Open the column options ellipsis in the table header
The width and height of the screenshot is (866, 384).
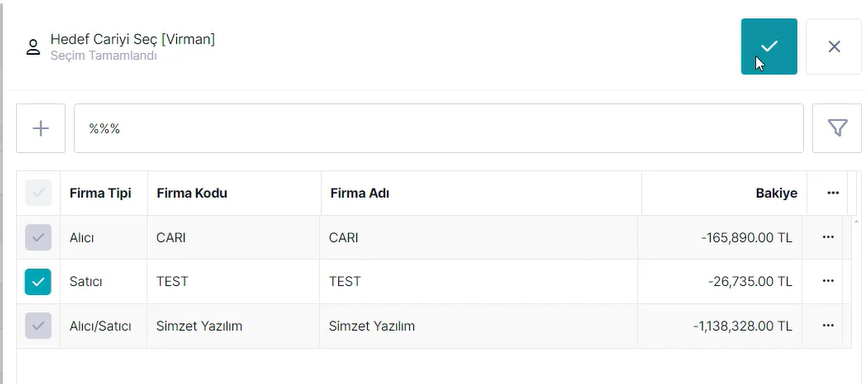coord(833,193)
